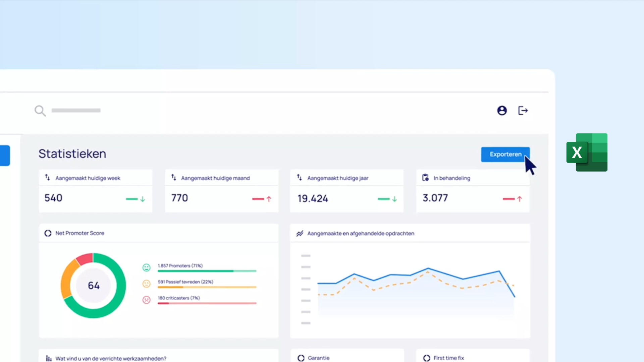
Task: Click the Garantie panel header
Action: point(318,358)
